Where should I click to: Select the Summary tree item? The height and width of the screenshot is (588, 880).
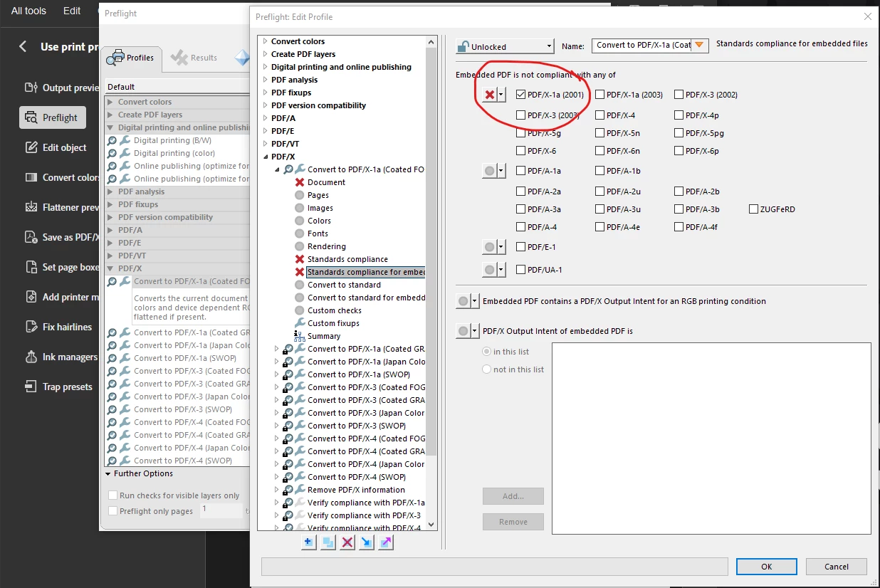coord(317,336)
